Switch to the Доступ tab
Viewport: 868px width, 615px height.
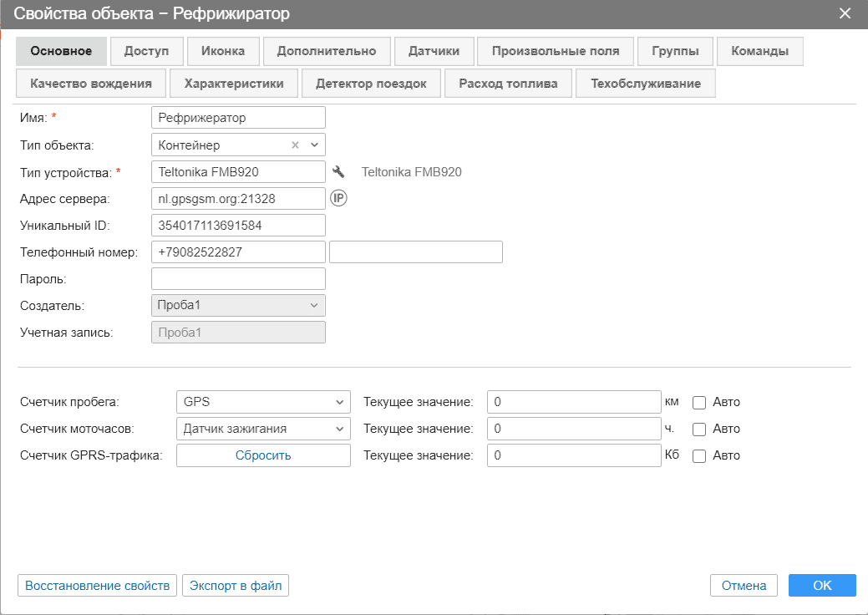147,51
